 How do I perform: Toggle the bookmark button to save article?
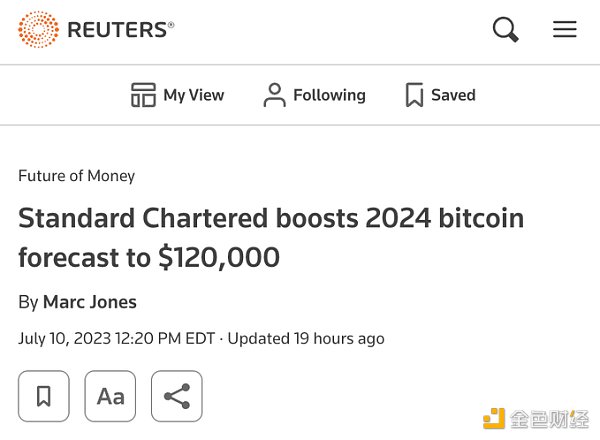click(x=44, y=396)
